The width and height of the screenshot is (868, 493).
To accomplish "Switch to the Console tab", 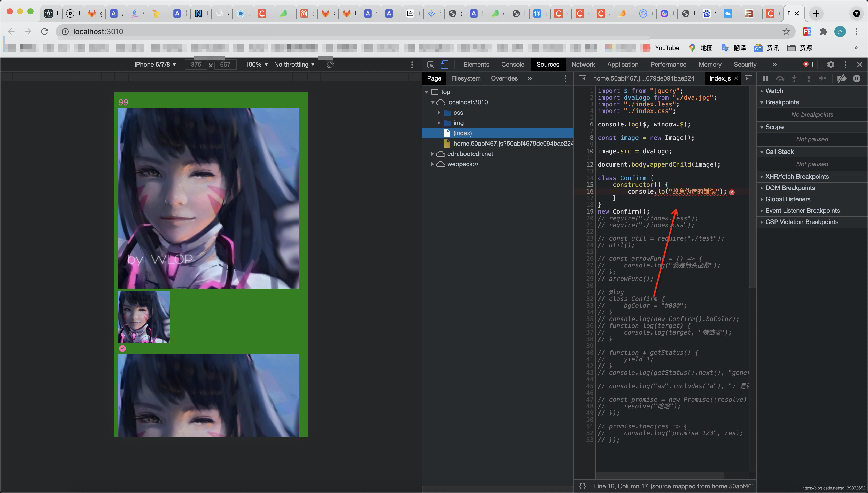I will coord(513,64).
